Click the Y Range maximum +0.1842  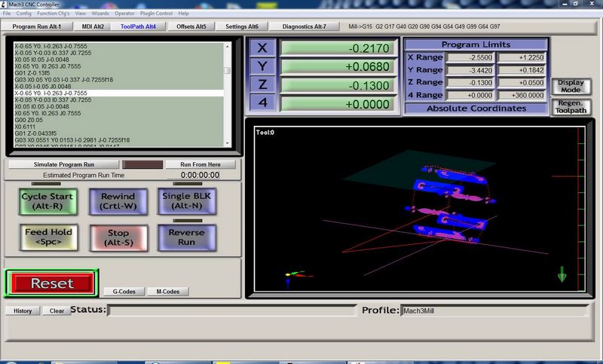522,70
